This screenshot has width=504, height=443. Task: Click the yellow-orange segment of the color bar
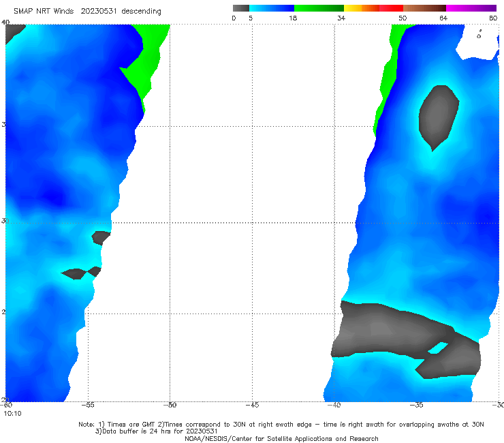click(362, 8)
